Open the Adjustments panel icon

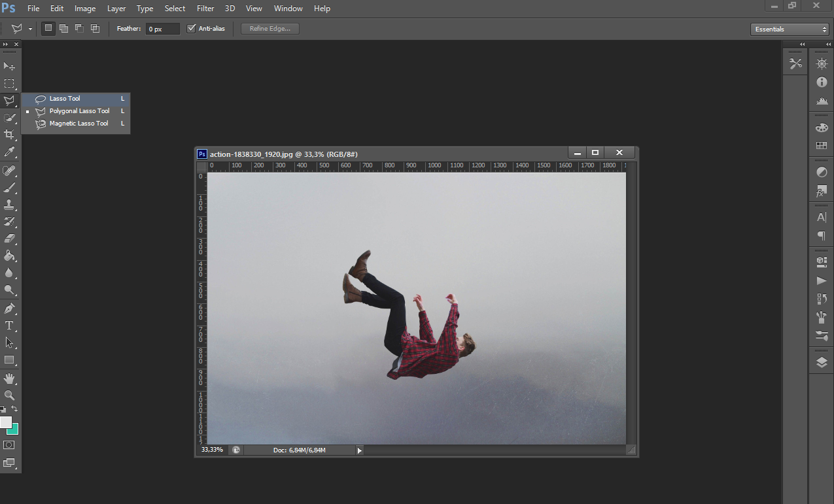coord(822,173)
